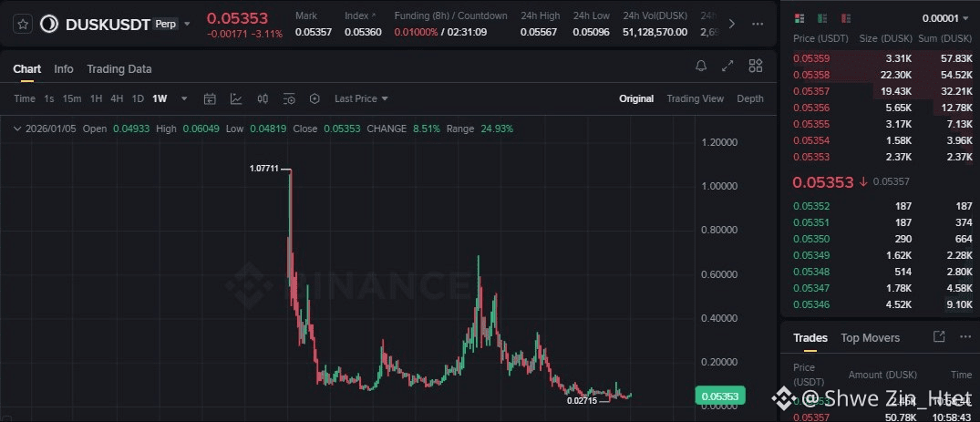The width and height of the screenshot is (980, 422).
Task: Open the technical indicators icon
Action: tap(236, 98)
